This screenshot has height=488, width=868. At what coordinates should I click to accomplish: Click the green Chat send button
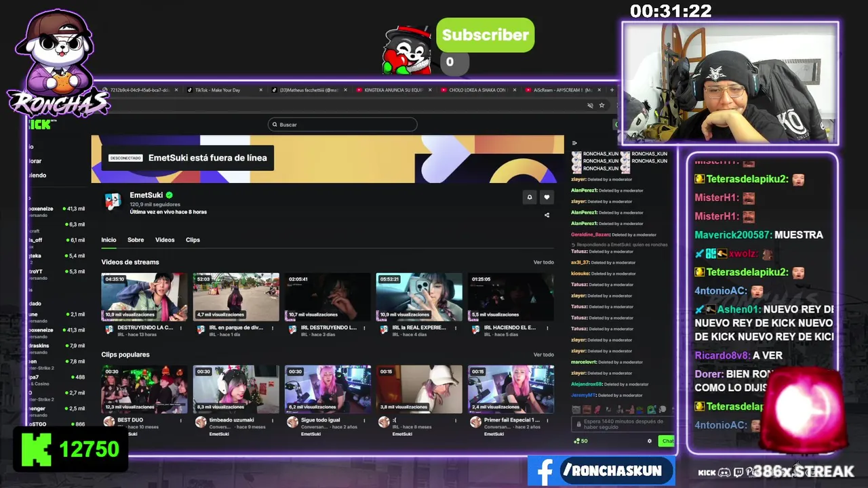667,441
